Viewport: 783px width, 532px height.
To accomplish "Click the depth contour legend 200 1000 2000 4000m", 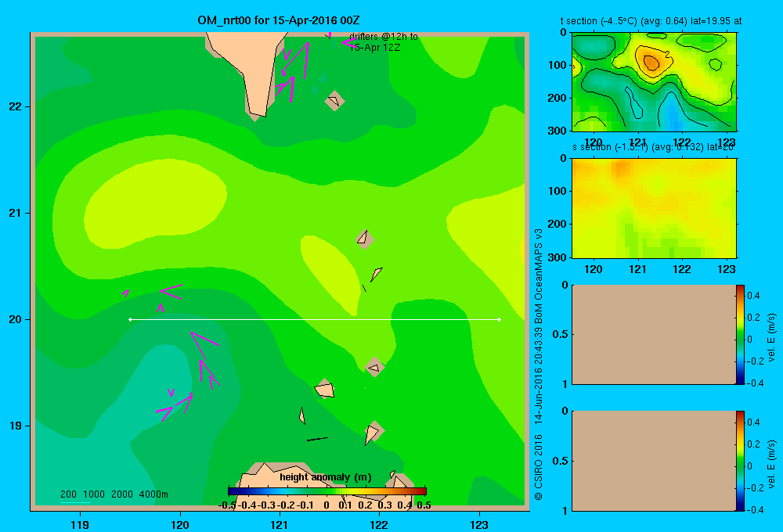I will (x=114, y=494).
